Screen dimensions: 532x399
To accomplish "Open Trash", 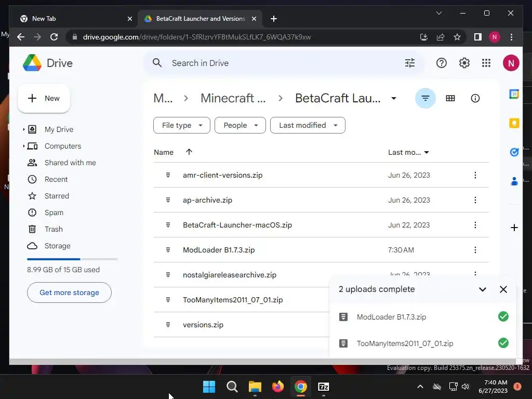I will [x=54, y=229].
